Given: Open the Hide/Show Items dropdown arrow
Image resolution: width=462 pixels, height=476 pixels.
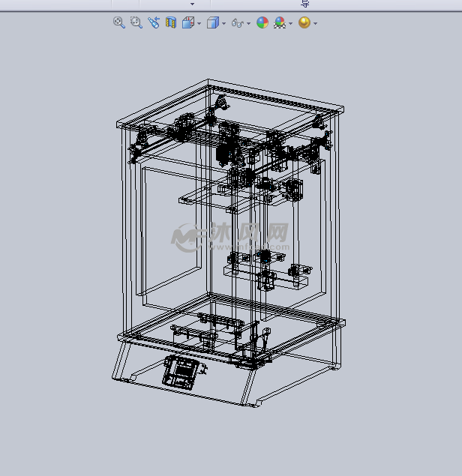Looking at the screenshot, I should pyautogui.click(x=248, y=24).
